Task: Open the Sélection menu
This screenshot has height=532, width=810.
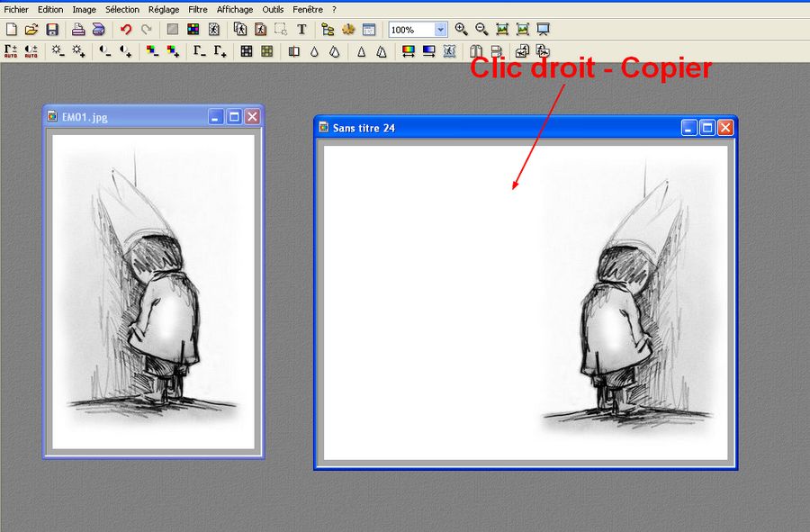Action: [x=122, y=9]
